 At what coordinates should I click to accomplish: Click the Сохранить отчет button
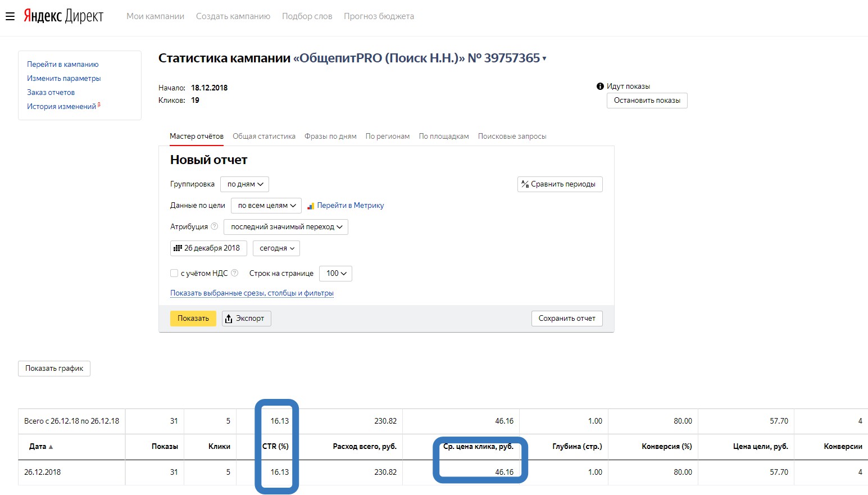tap(567, 319)
